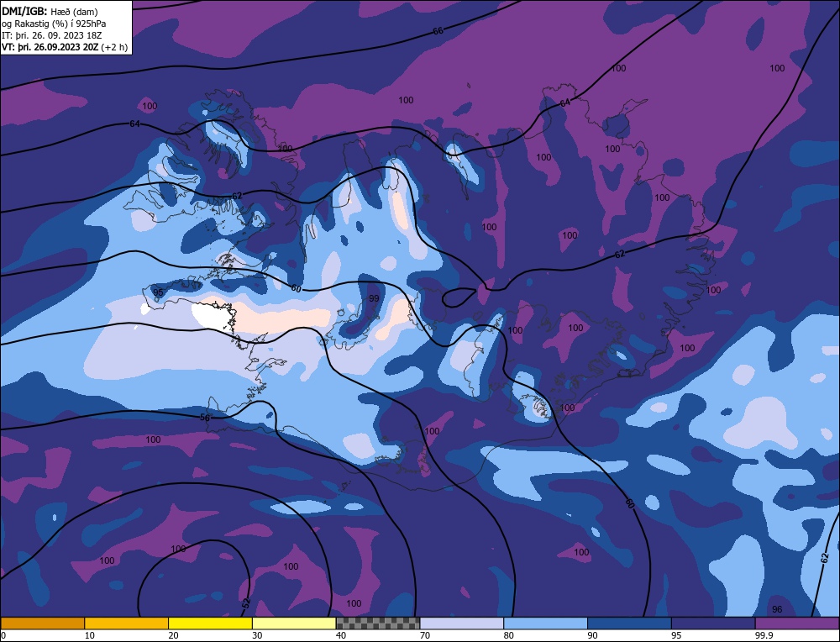The width and height of the screenshot is (840, 642).
Task: Click the valid time 'VT: þri. 26.09.2023 20Z (+2 h)'
Action: (x=65, y=47)
